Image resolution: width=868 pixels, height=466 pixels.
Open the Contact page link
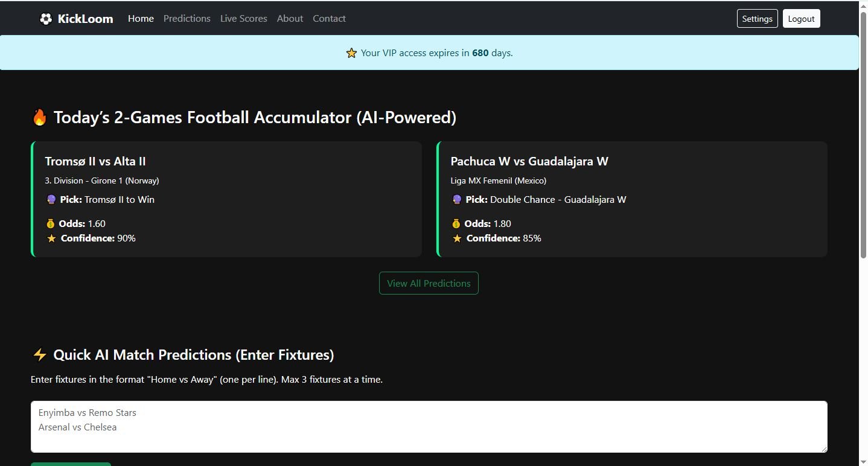coord(329,19)
